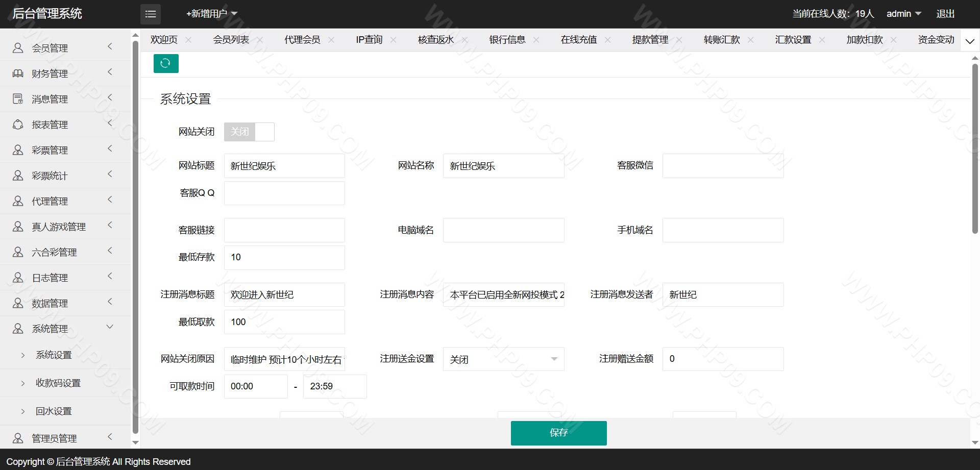
Task: Click the 最低存款 input field
Action: pyautogui.click(x=284, y=258)
